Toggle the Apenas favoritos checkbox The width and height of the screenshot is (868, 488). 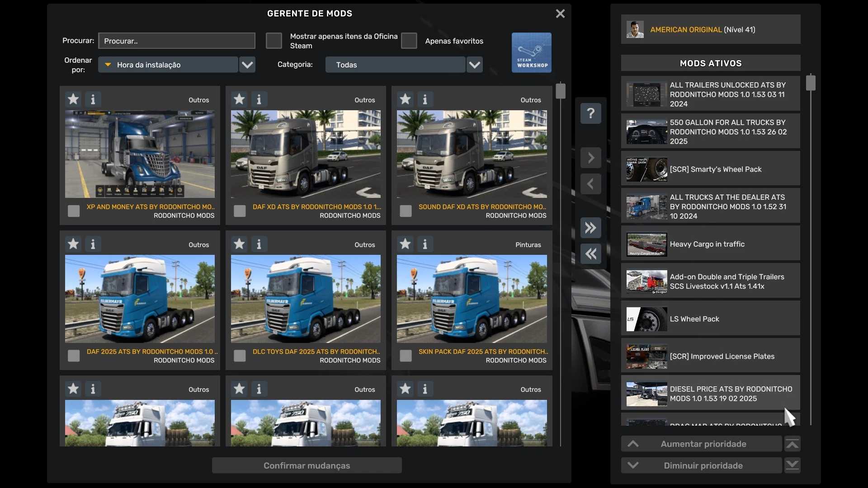click(409, 41)
